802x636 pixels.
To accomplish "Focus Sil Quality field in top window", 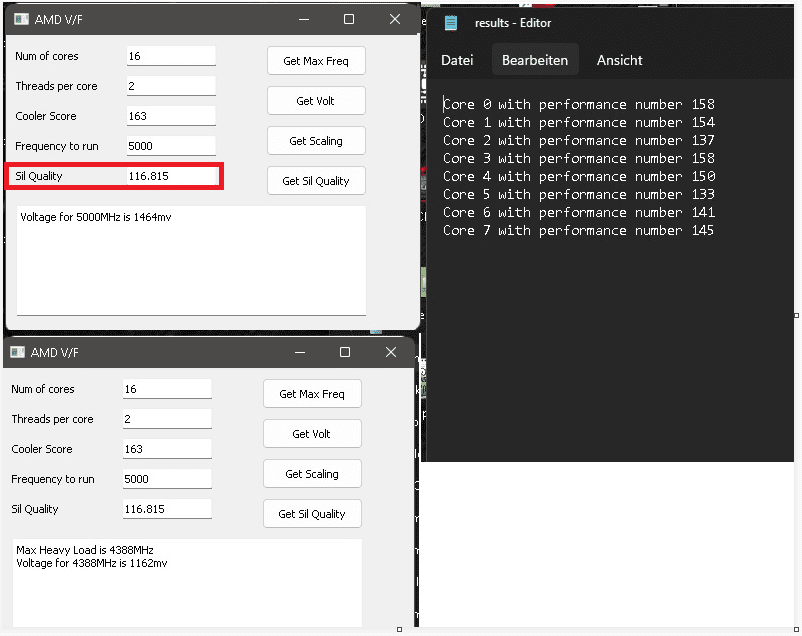I will tap(171, 176).
